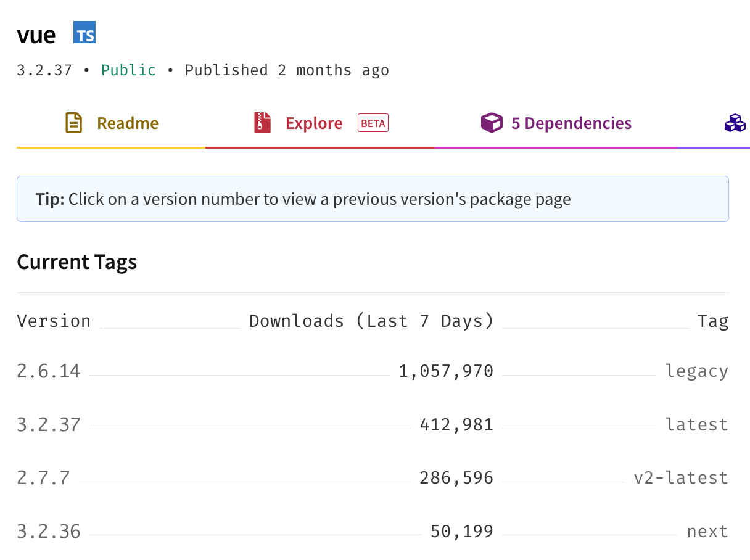The height and width of the screenshot is (560, 750).
Task: Click the Dependents stacked cubes icon
Action: [x=735, y=123]
